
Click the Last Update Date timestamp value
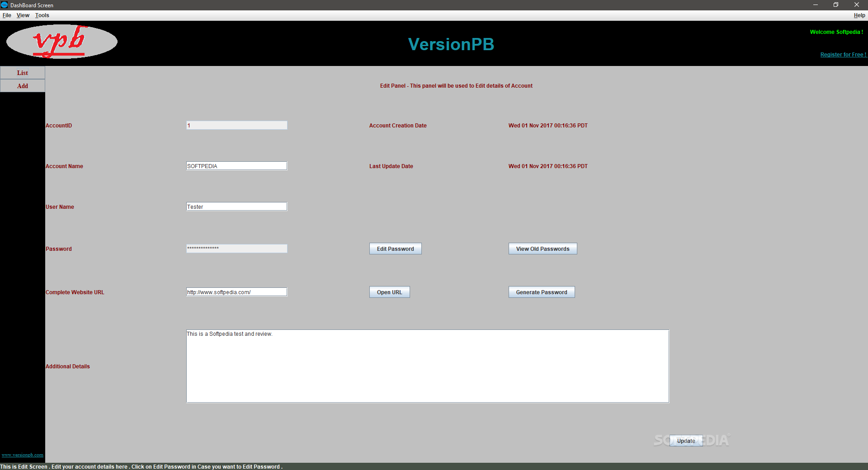pos(548,166)
